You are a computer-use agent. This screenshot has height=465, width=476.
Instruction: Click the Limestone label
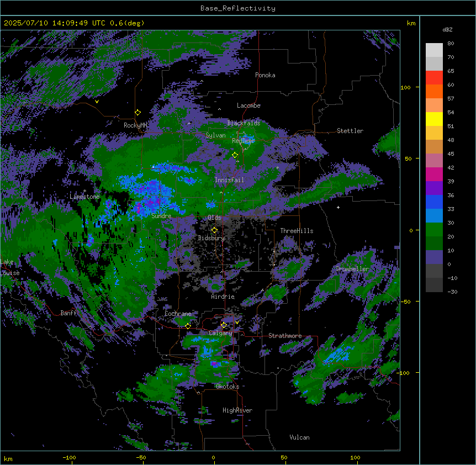point(84,197)
